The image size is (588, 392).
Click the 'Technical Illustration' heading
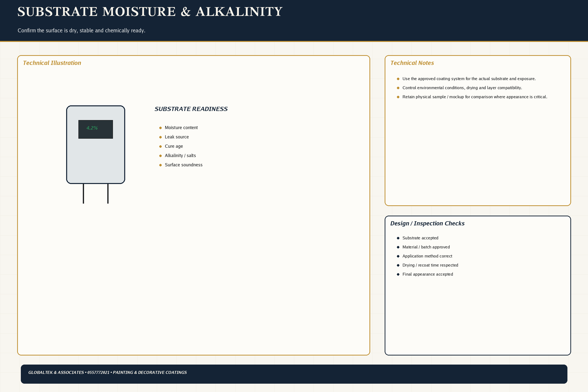[x=52, y=63]
